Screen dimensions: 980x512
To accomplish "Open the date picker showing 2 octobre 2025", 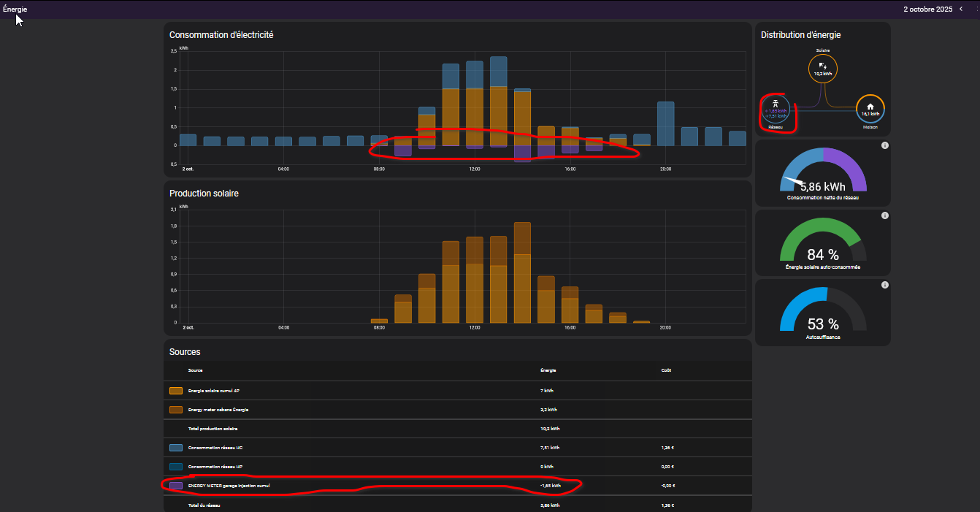I will click(927, 9).
